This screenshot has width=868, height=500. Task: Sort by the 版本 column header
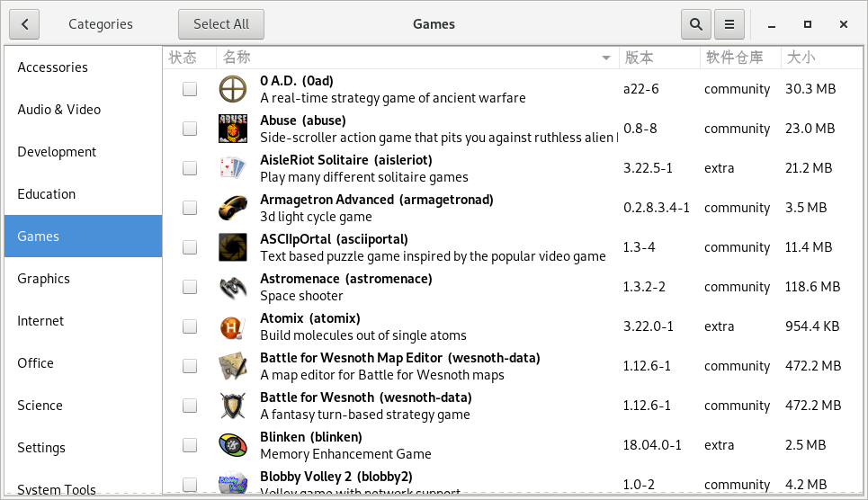coord(640,58)
